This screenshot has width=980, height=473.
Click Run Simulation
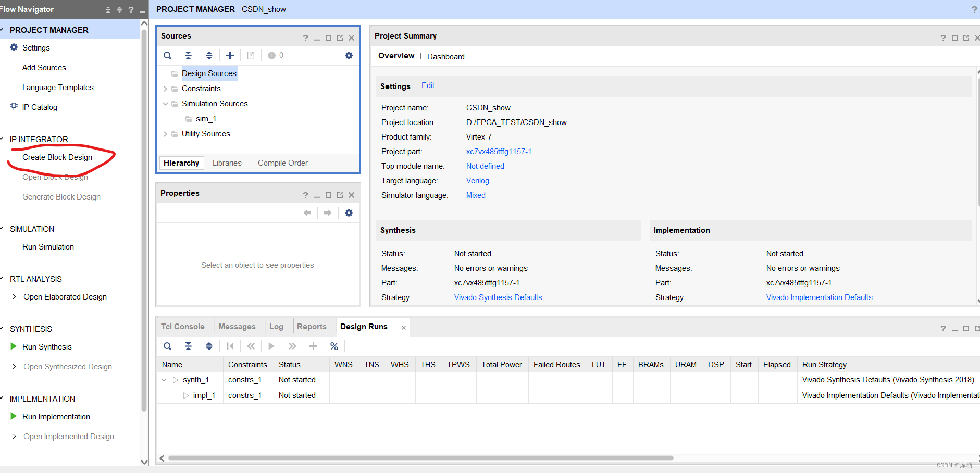(48, 247)
